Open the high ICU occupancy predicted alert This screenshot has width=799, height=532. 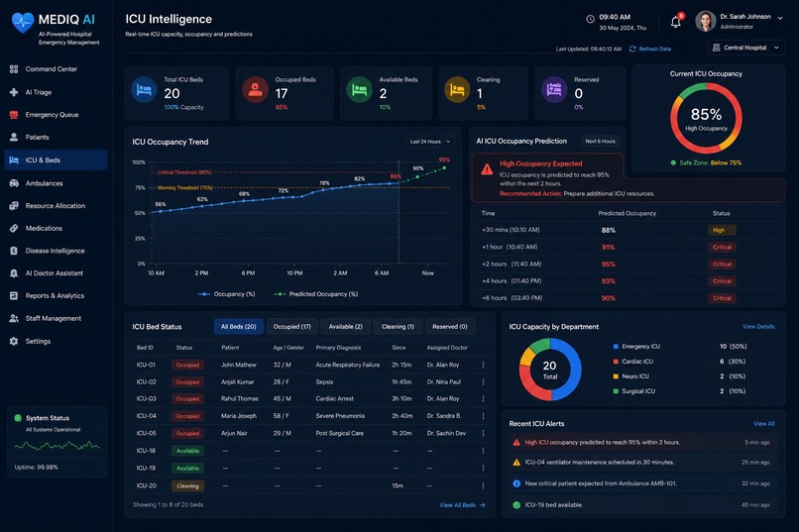642,443
